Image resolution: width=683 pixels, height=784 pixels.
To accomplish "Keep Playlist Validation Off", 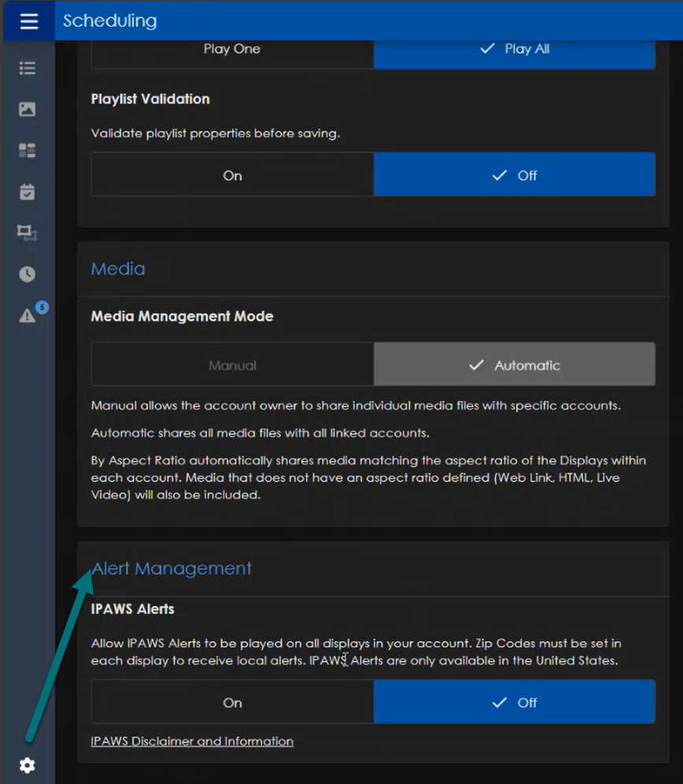I will [514, 174].
